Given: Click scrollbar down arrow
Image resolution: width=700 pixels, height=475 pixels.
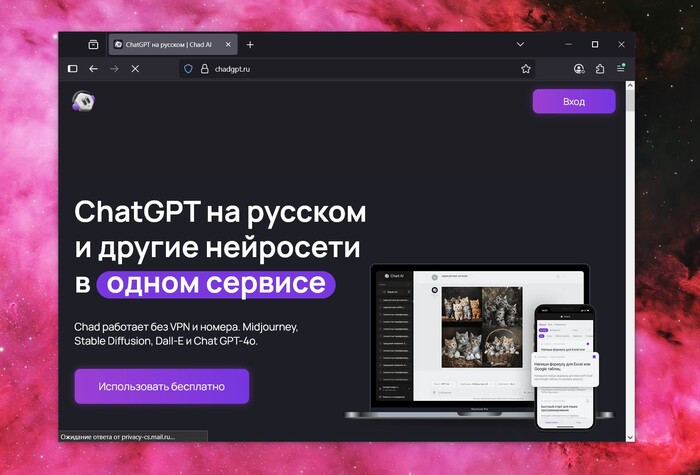Looking at the screenshot, I should pyautogui.click(x=630, y=438).
